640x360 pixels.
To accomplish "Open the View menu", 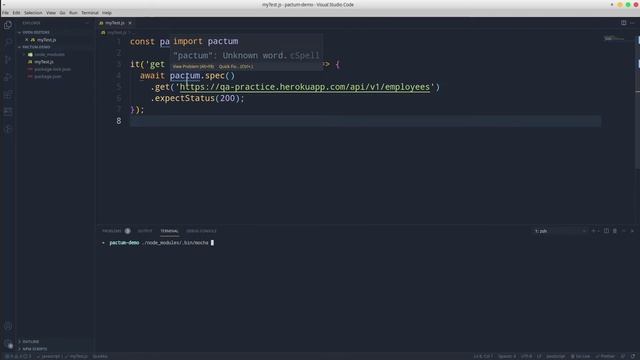I will [51, 13].
